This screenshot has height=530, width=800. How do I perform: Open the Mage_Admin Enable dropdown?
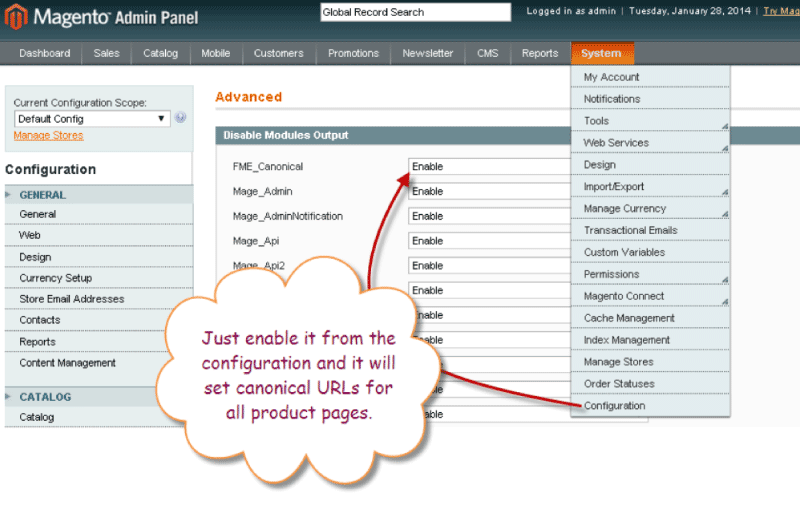tap(489, 191)
